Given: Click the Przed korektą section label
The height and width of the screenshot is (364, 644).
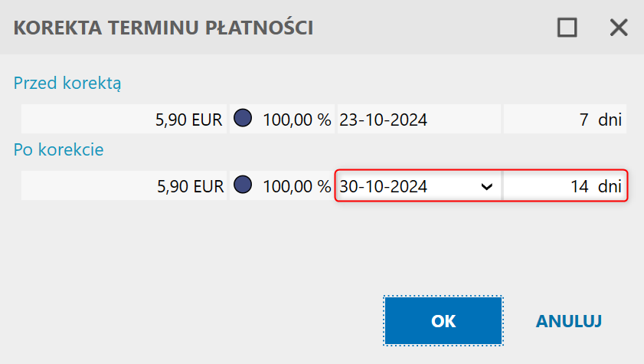Looking at the screenshot, I should point(67,83).
